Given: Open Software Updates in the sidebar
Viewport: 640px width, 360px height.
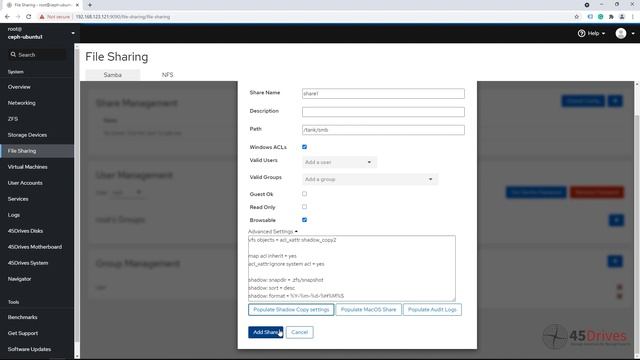Looking at the screenshot, I should [29, 349].
